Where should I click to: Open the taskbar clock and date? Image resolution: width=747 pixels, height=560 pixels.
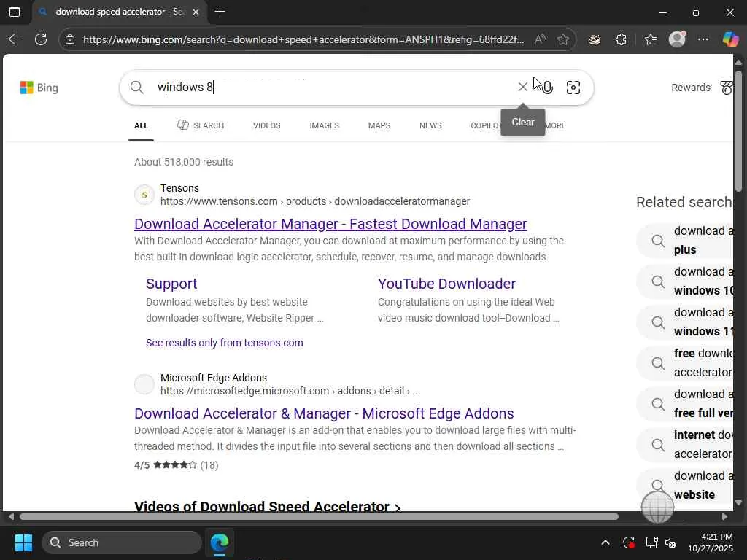click(x=711, y=542)
